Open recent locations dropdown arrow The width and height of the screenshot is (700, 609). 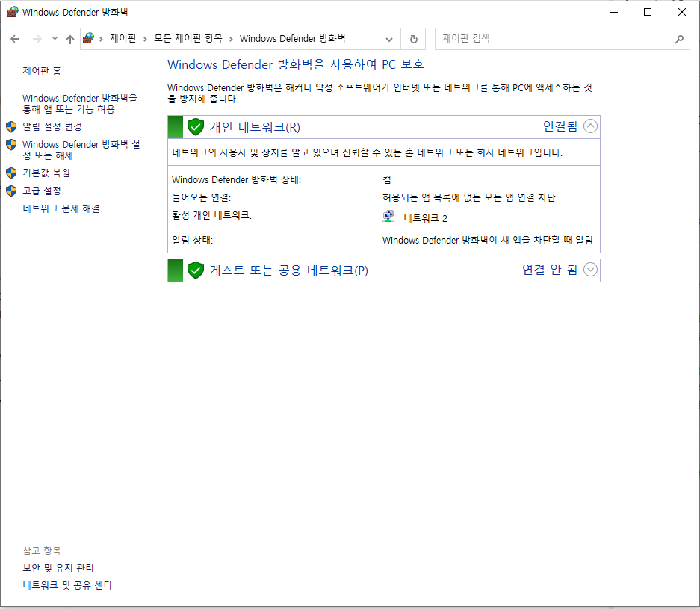(x=55, y=38)
